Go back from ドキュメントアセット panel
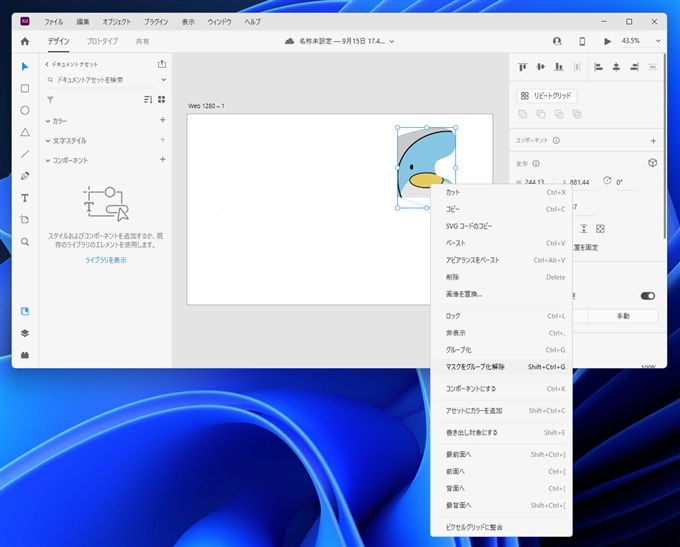 coord(47,64)
